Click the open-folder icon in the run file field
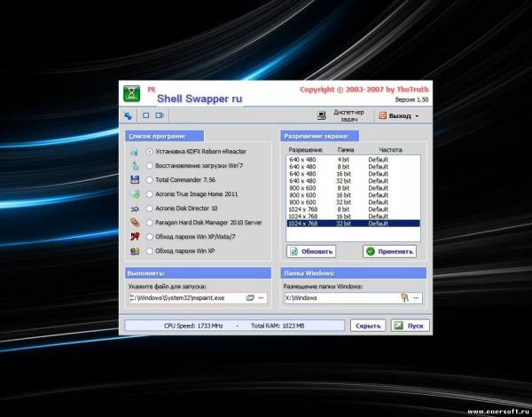Screen dimensions: 532x417 pyautogui.click(x=250, y=298)
